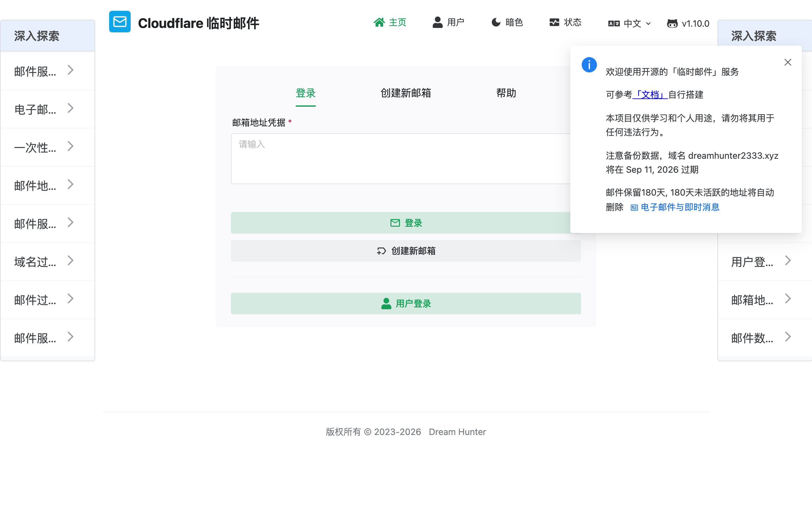Open 中文 language dropdown
The image size is (812, 508).
(630, 23)
